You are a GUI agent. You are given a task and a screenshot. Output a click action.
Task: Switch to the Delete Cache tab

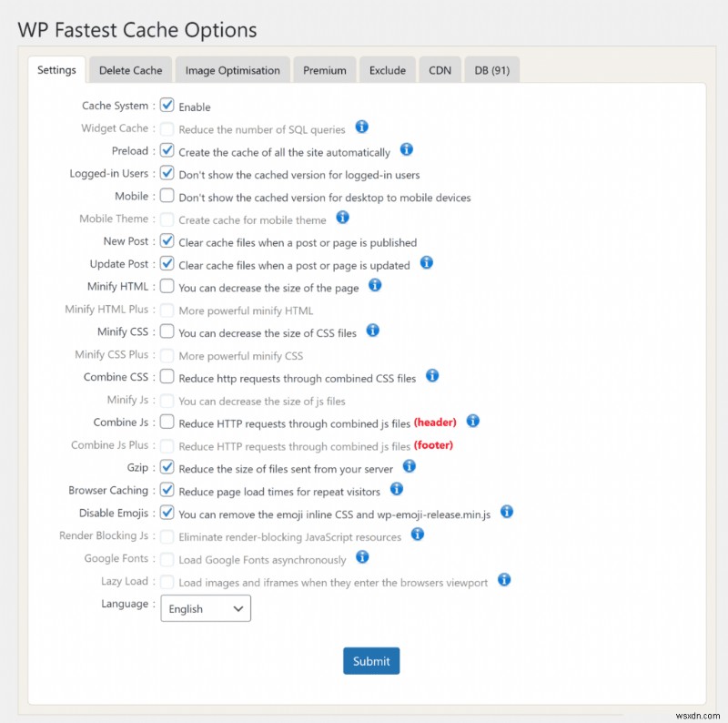(x=130, y=70)
